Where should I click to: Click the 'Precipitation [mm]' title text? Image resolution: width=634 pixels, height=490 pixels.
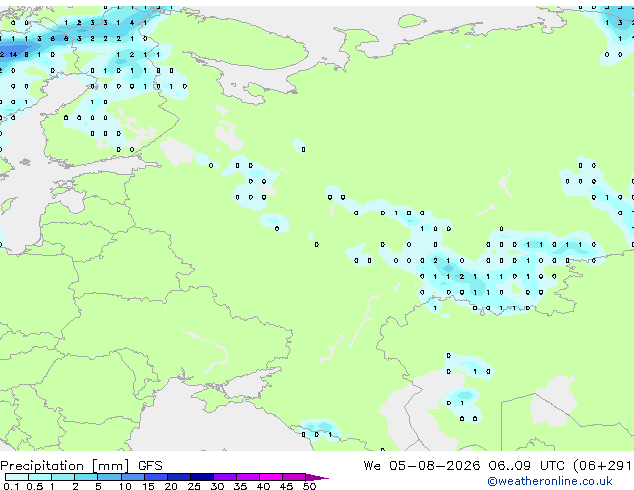tap(65, 466)
